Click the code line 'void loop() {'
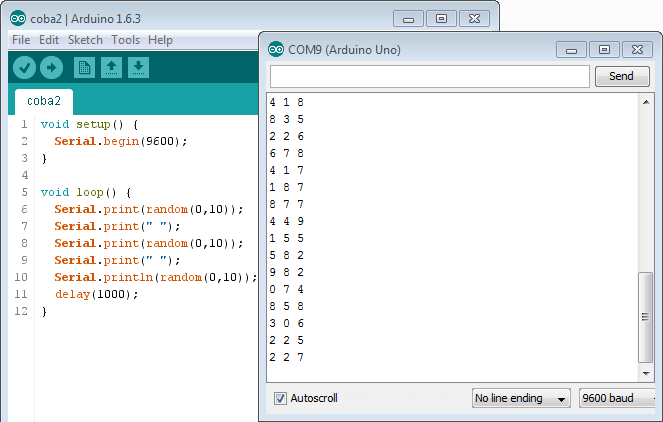Viewport: 663px width, 422px height. pos(86,192)
